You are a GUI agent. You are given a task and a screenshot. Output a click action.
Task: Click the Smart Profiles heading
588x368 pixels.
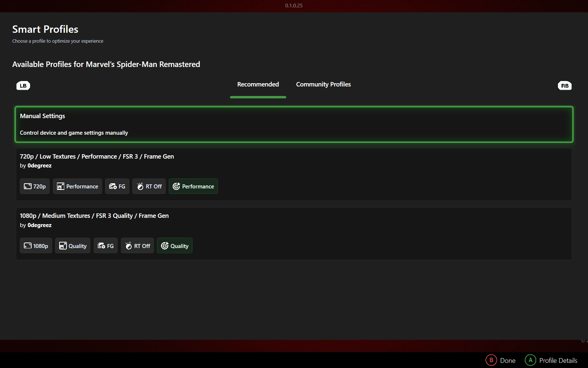coord(45,29)
